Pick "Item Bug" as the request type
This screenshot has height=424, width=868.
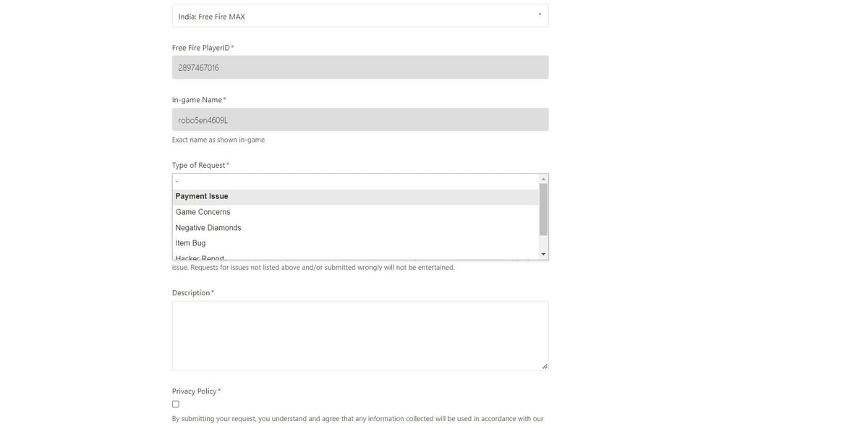[190, 242]
